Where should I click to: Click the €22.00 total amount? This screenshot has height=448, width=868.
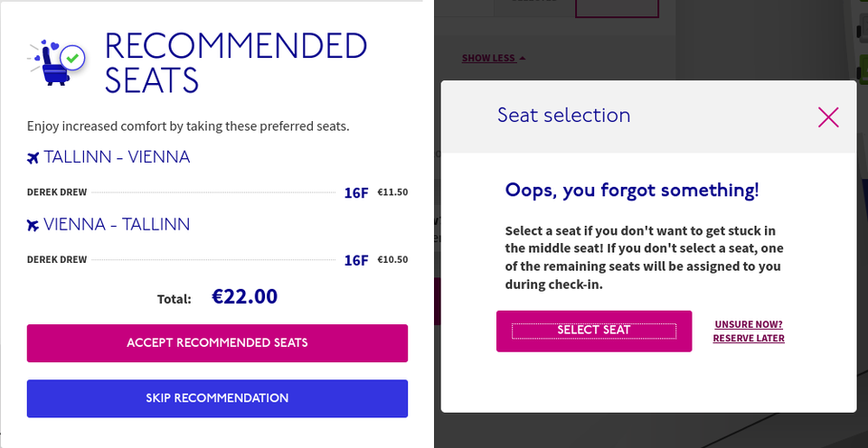(x=244, y=296)
